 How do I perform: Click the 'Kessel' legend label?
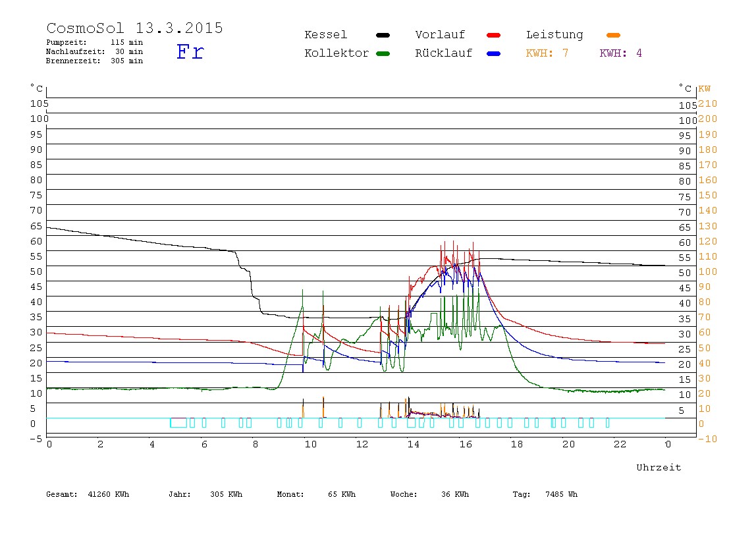click(x=325, y=35)
